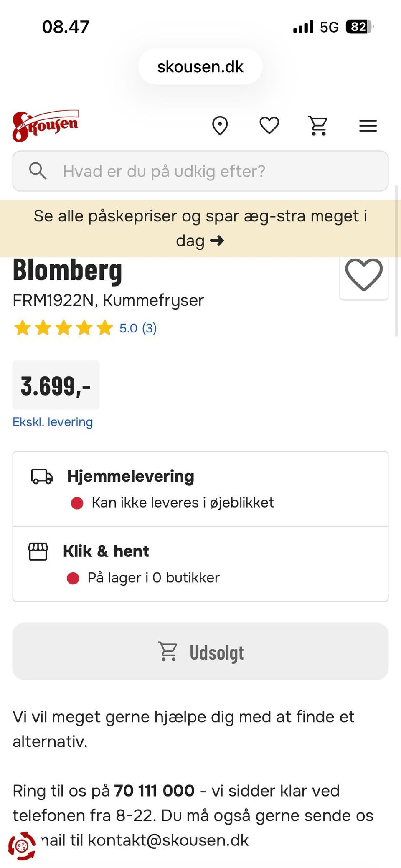Tap the cookie settings icon
Image resolution: width=401 pixels, height=868 pixels.
22,846
